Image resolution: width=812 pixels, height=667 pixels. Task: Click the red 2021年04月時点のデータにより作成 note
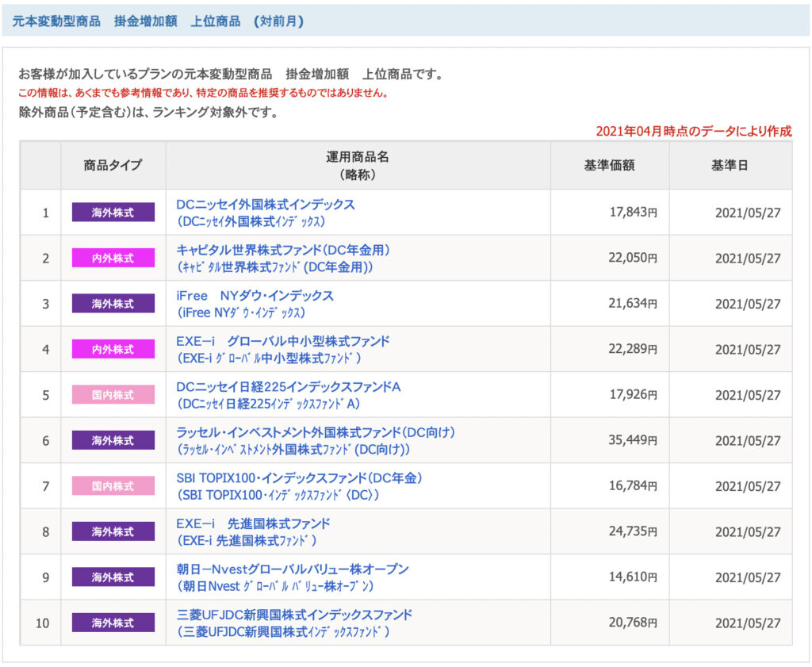pyautogui.click(x=694, y=131)
